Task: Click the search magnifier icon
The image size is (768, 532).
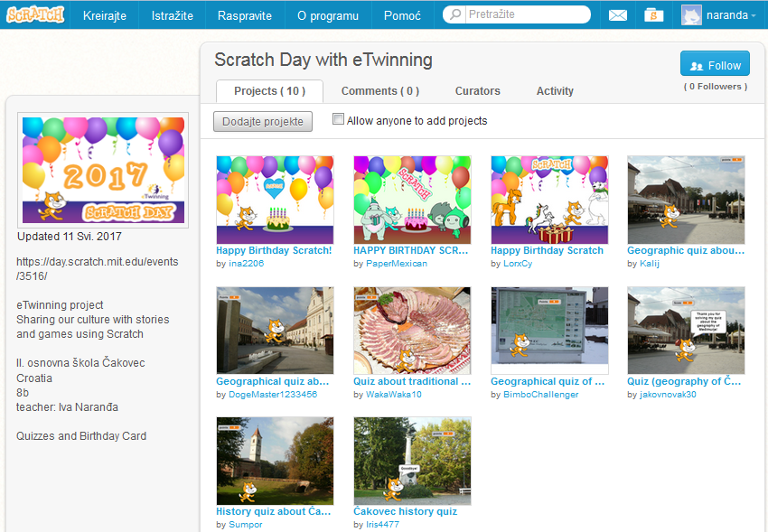Action: pyautogui.click(x=455, y=14)
